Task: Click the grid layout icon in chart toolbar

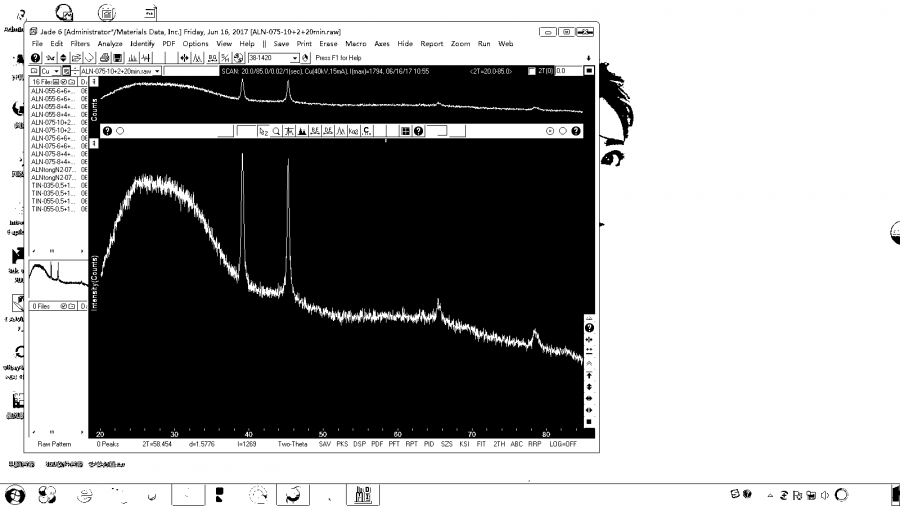Action: click(x=405, y=131)
